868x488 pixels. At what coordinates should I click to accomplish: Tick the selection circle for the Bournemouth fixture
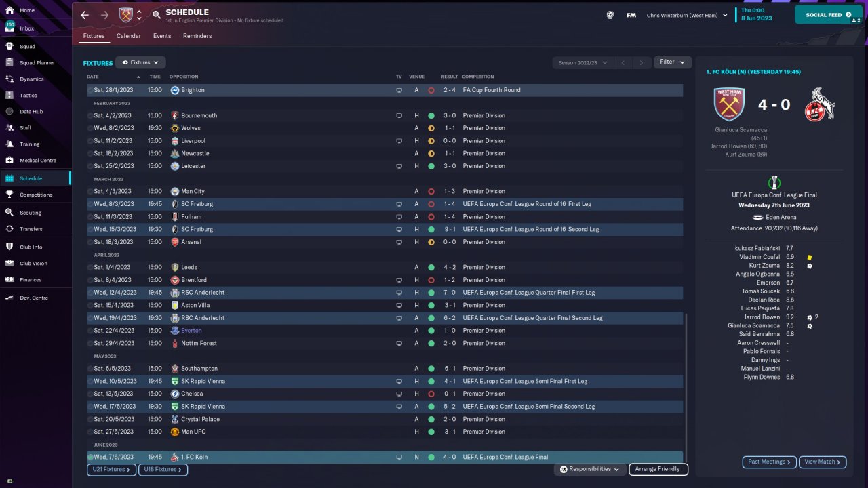click(90, 116)
